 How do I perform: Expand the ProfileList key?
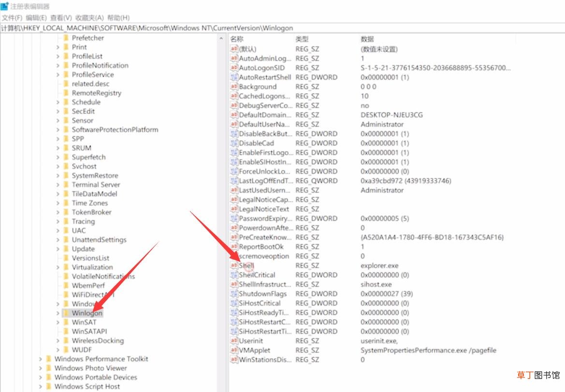[58, 56]
